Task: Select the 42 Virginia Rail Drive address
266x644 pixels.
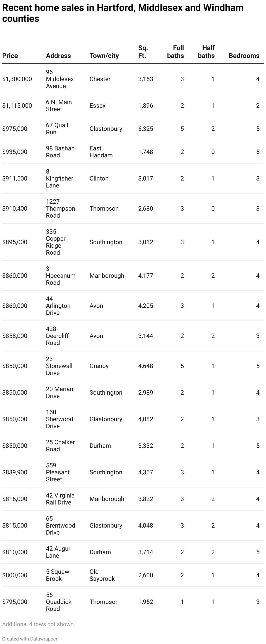Action: 60,499
